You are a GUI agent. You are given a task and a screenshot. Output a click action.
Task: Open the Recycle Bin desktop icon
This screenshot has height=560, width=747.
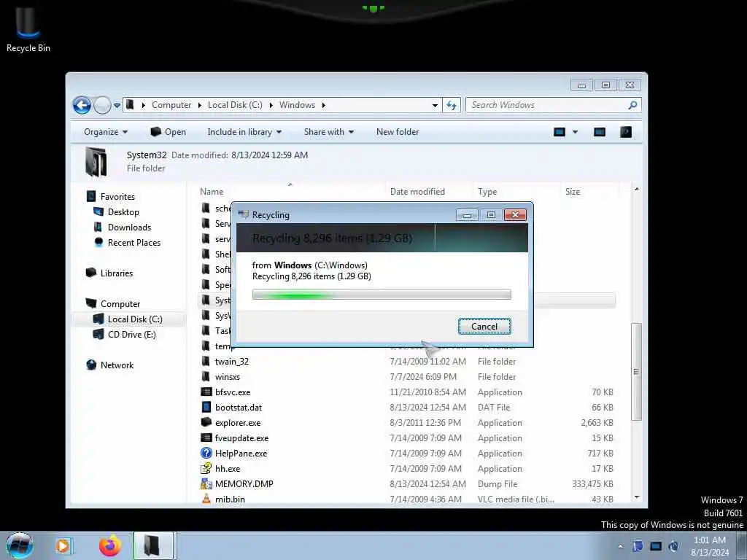pos(28,28)
